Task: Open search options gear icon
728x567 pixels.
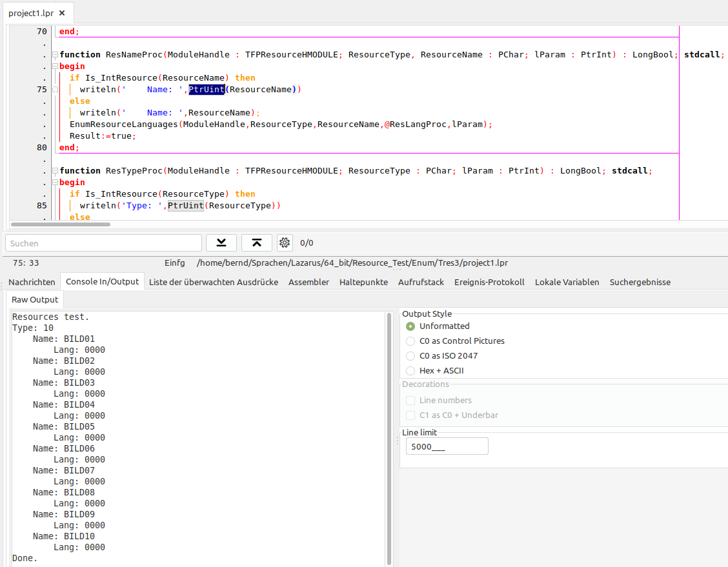Action: point(285,243)
